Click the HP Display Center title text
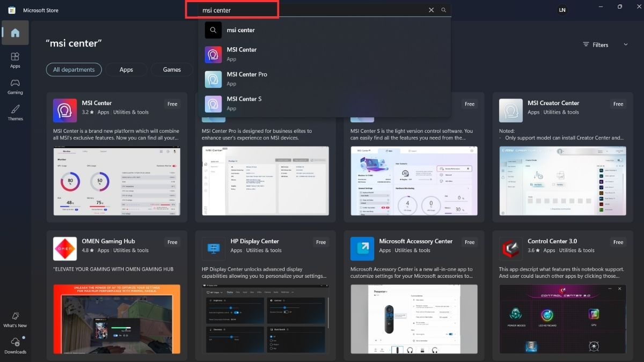The image size is (644, 362). (x=255, y=241)
